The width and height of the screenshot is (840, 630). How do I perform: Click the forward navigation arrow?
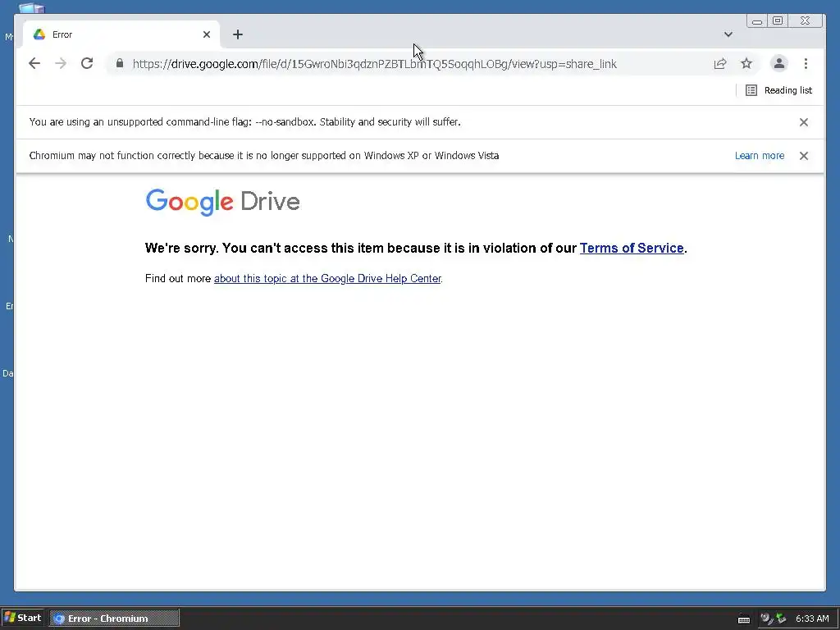point(61,64)
